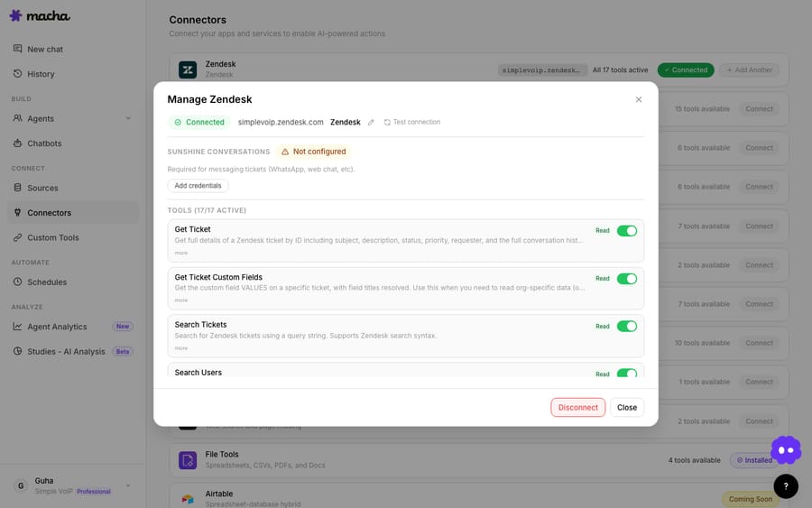Open the help question mark button
This screenshot has width=812, height=508.
(786, 486)
